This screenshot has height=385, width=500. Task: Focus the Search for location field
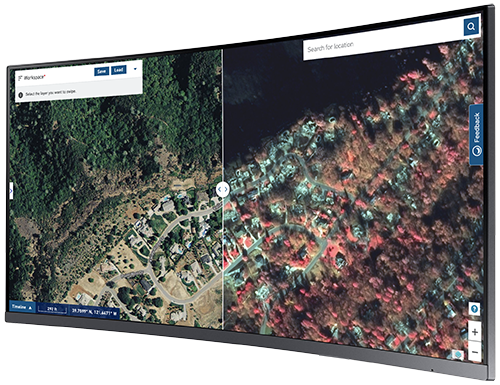(383, 42)
